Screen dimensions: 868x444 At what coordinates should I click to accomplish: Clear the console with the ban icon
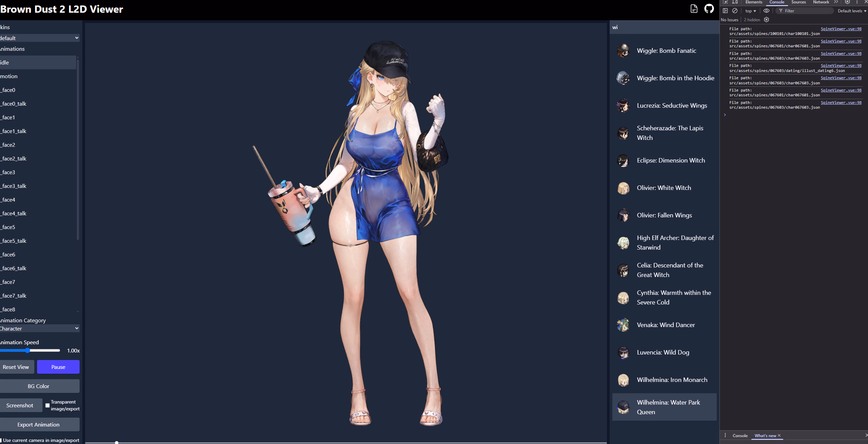tap(735, 11)
